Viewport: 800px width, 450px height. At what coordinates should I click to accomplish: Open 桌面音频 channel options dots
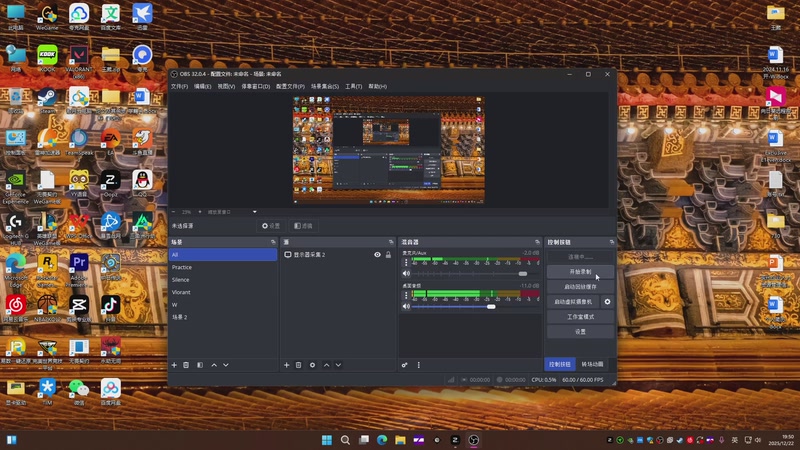click(x=406, y=295)
